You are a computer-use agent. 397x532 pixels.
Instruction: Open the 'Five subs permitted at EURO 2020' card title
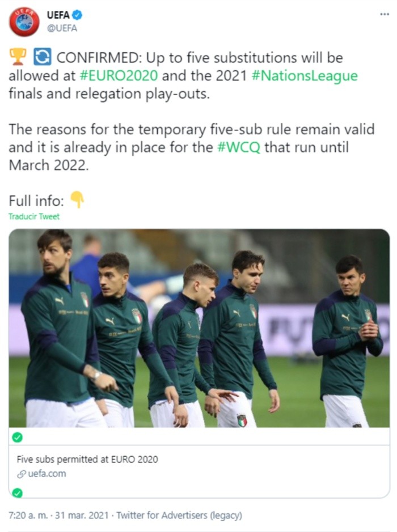tap(87, 459)
